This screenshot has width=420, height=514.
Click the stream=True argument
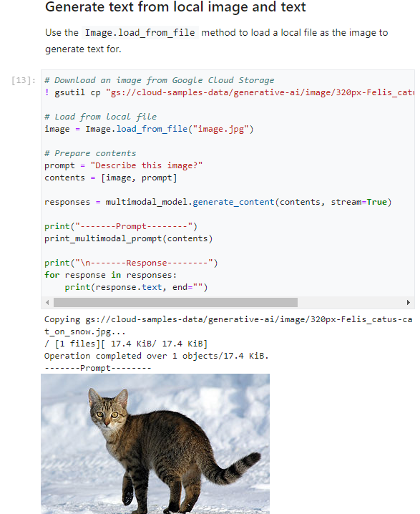pyautogui.click(x=358, y=202)
